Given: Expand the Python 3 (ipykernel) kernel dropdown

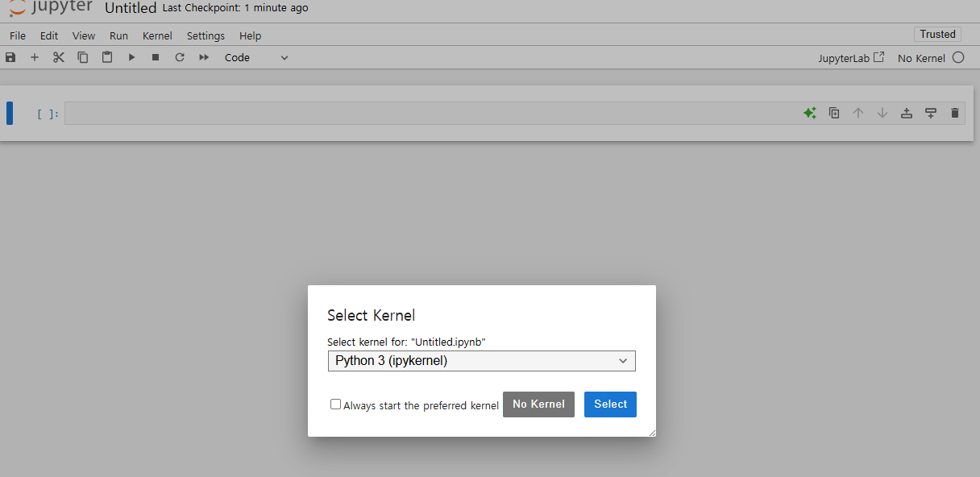Looking at the screenshot, I should (481, 361).
